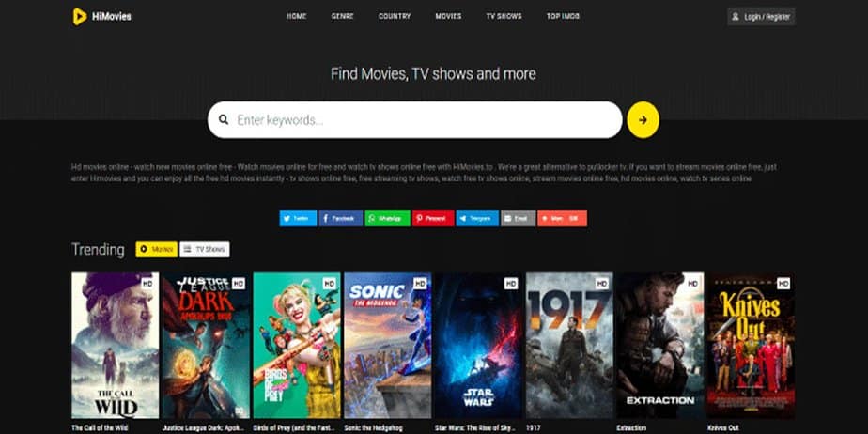Share by Email
868x434 pixels.
(x=519, y=218)
